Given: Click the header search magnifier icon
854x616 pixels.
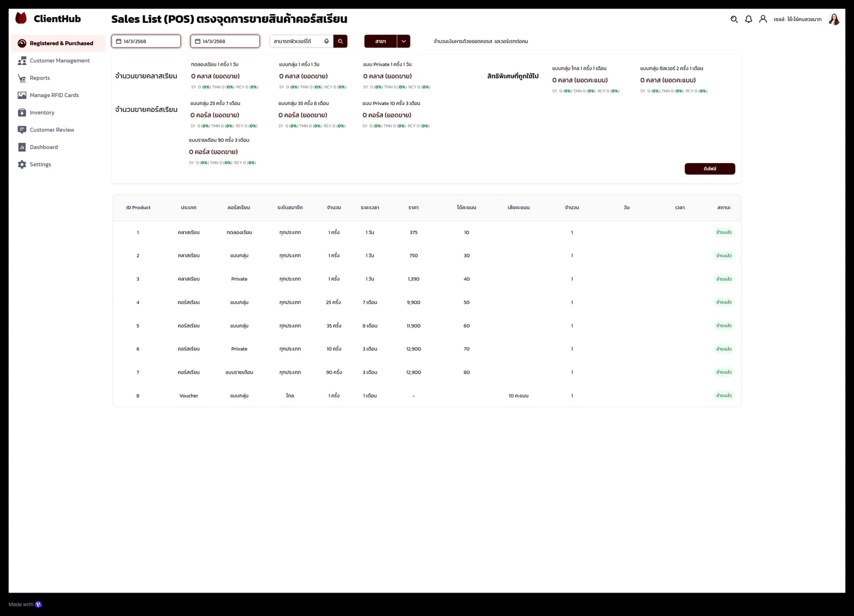Looking at the screenshot, I should pos(734,19).
